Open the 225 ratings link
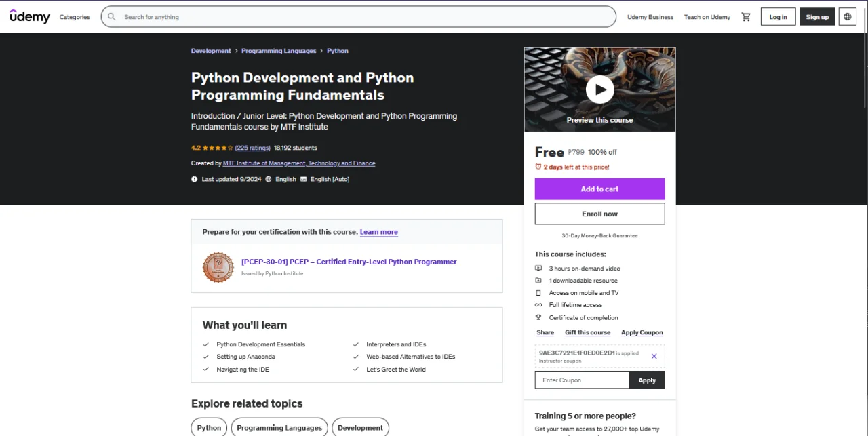 tap(252, 148)
